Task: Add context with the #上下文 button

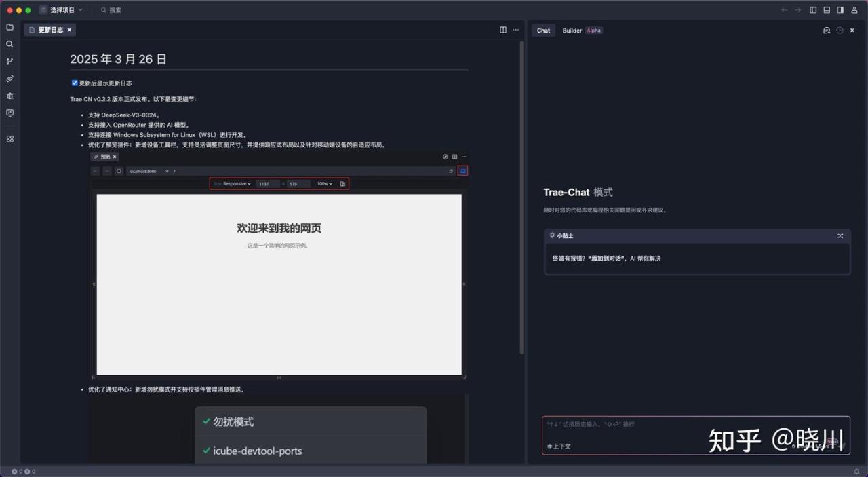Action: tap(559, 446)
